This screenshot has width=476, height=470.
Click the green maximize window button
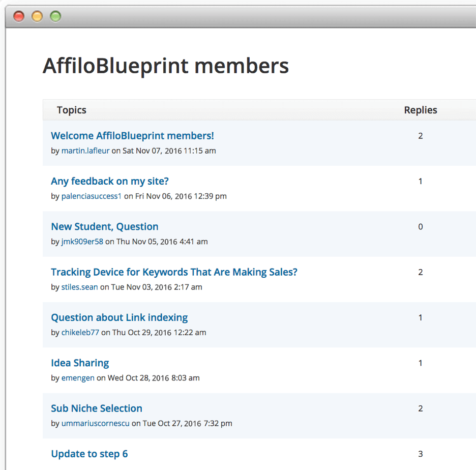tap(55, 16)
